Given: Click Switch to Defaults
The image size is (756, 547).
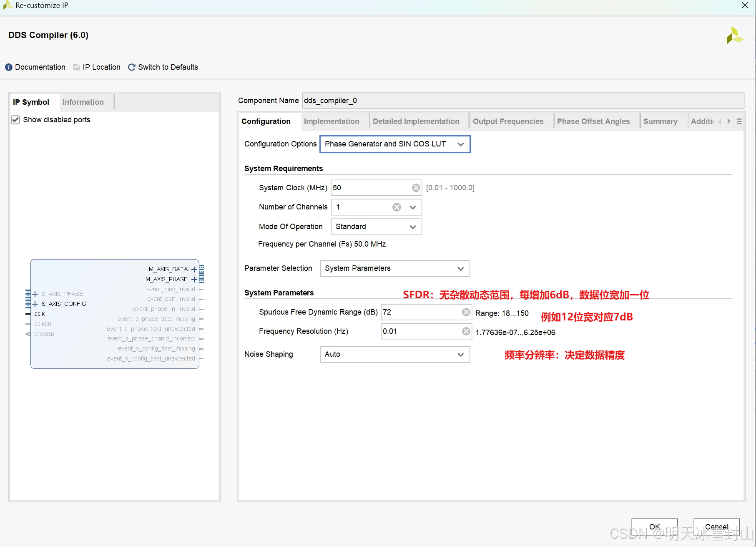Looking at the screenshot, I should tap(168, 67).
